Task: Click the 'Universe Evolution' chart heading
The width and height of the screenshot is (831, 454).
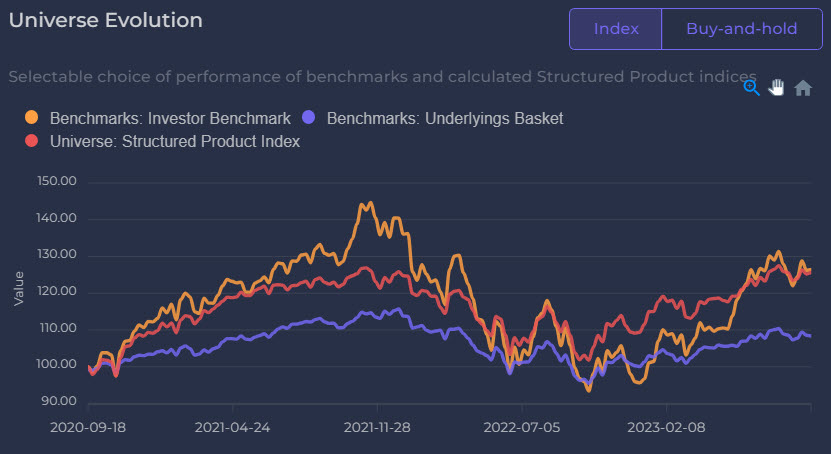Action: tap(105, 20)
